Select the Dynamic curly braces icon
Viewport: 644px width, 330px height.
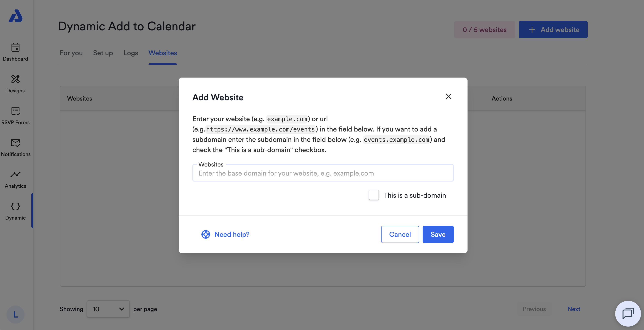15,206
